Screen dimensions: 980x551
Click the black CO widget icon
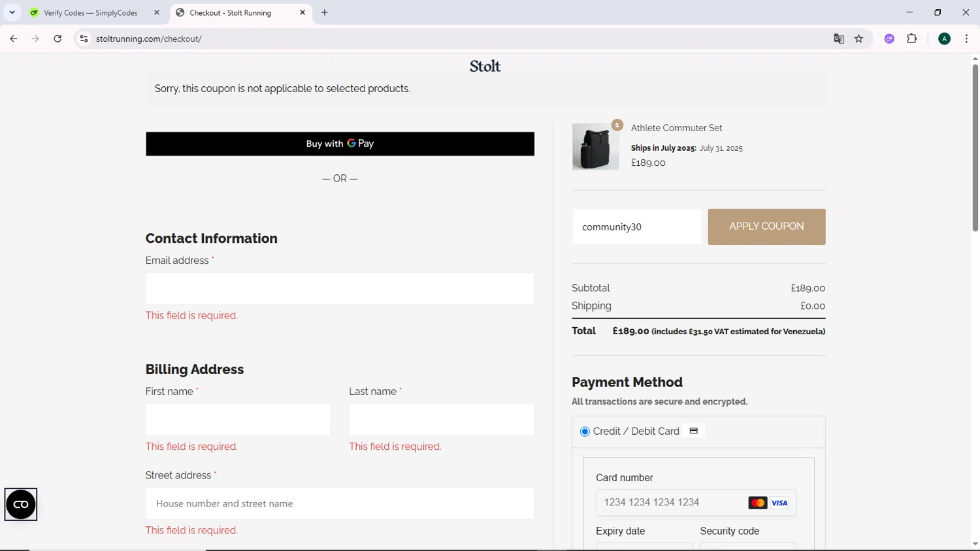coord(21,504)
